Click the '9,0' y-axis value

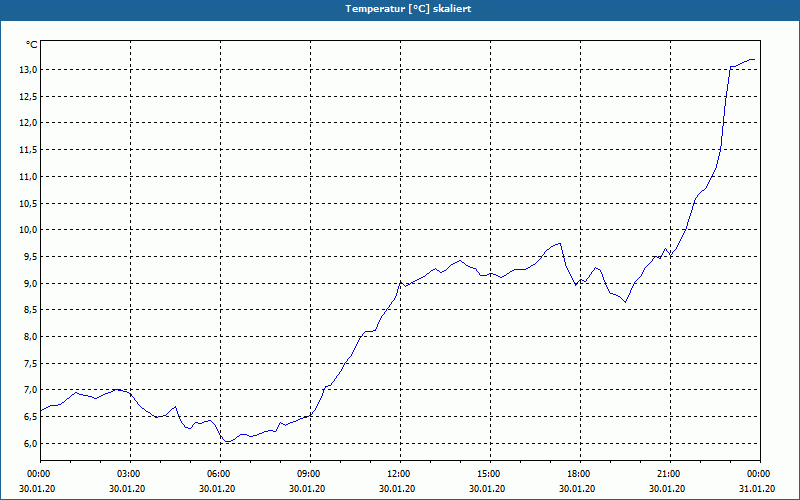click(x=30, y=283)
